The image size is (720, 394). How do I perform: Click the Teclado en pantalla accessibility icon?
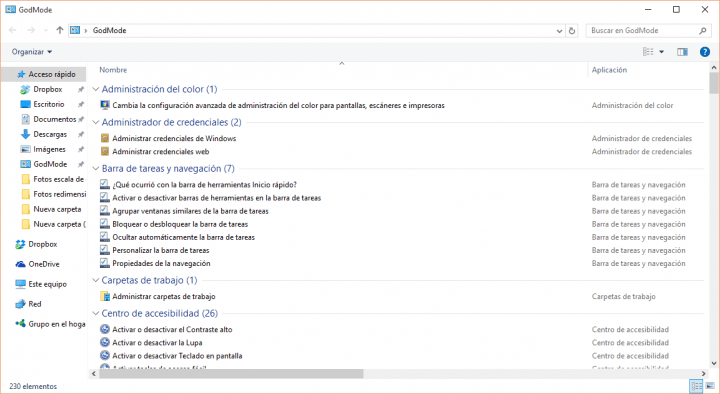point(105,355)
